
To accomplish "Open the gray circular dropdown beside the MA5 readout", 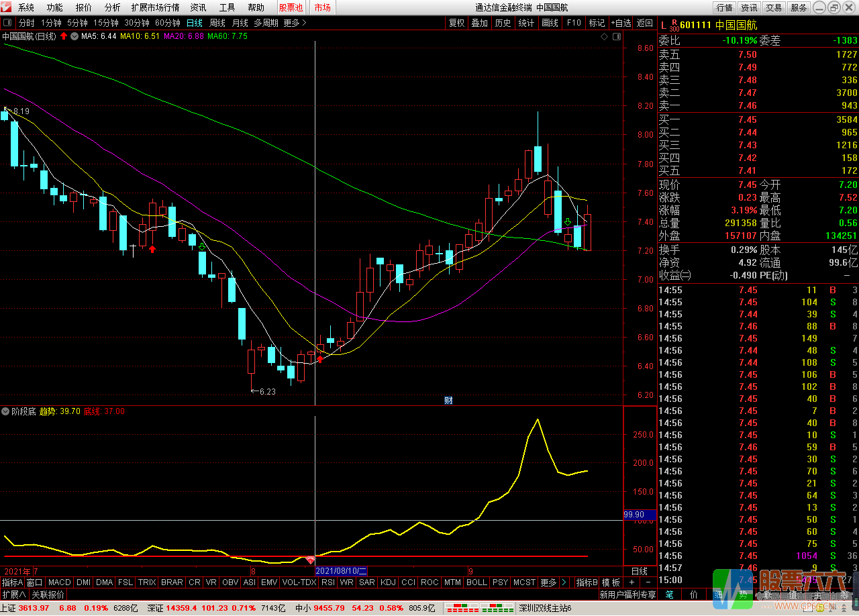I will pos(74,36).
